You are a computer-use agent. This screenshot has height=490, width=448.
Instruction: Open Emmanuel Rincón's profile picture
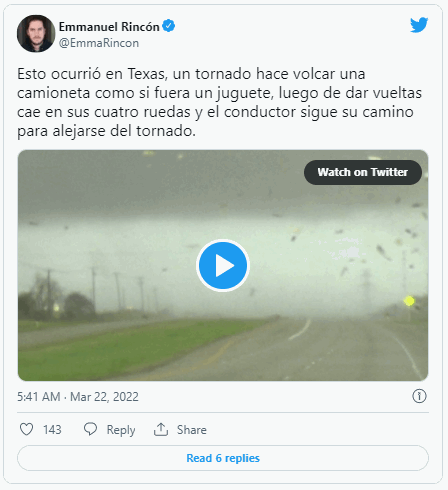tap(36, 33)
